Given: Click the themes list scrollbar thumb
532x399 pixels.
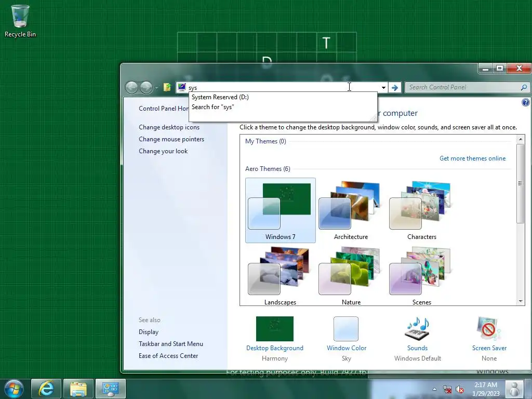Looking at the screenshot, I should coord(521,183).
